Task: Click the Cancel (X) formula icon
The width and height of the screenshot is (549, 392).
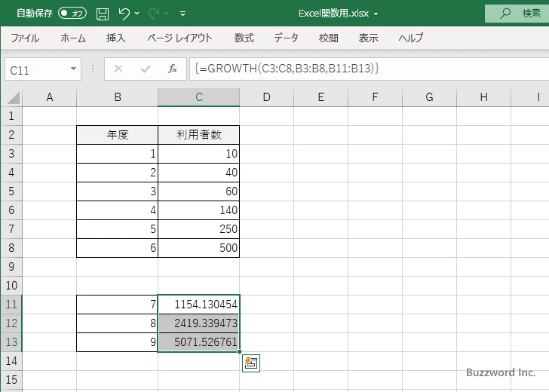Action: click(118, 69)
